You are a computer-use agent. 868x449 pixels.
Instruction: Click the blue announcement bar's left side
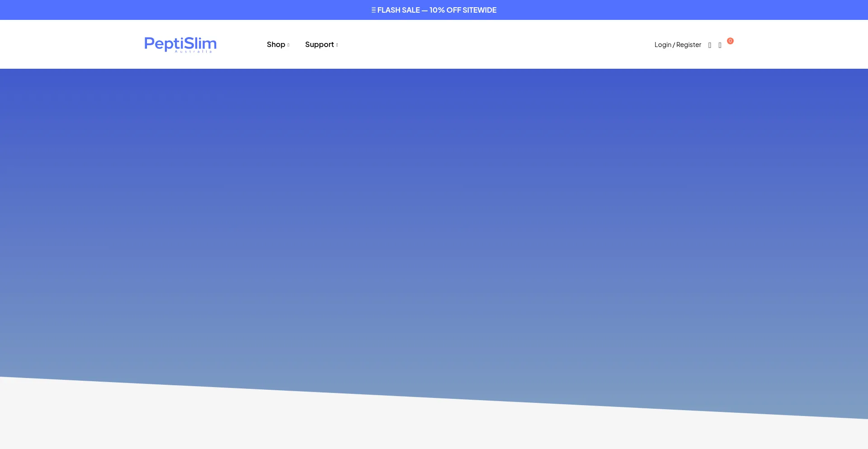(x=136, y=10)
